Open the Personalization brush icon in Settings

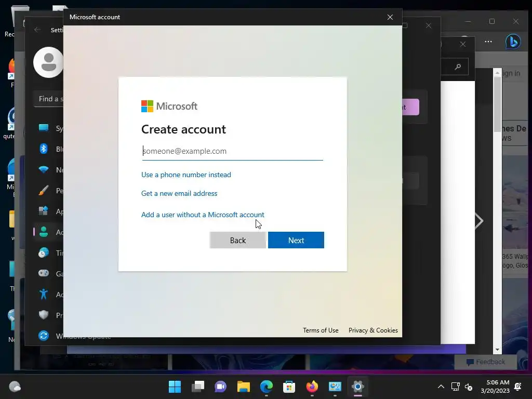coord(44,190)
